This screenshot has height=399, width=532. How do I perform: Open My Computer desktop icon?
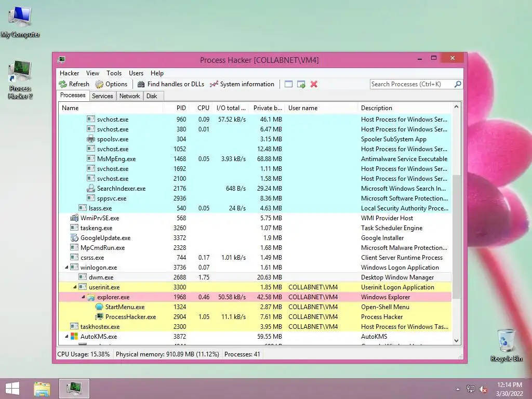pyautogui.click(x=20, y=22)
